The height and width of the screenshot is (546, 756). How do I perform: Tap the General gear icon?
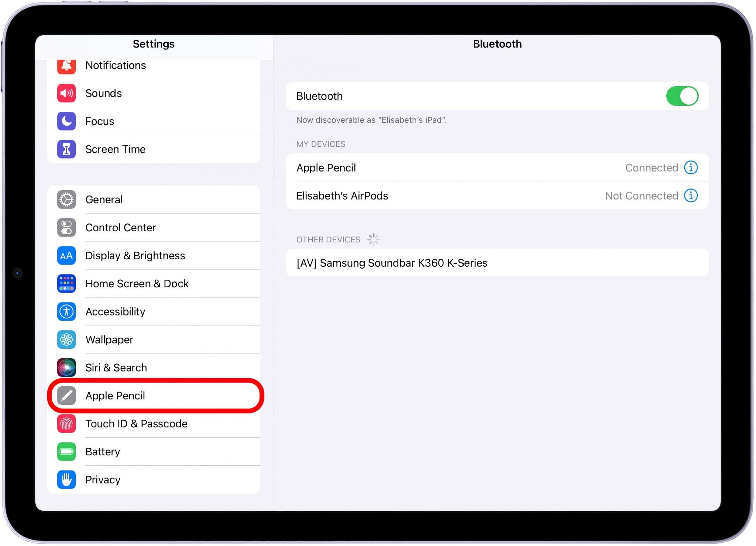click(x=66, y=200)
